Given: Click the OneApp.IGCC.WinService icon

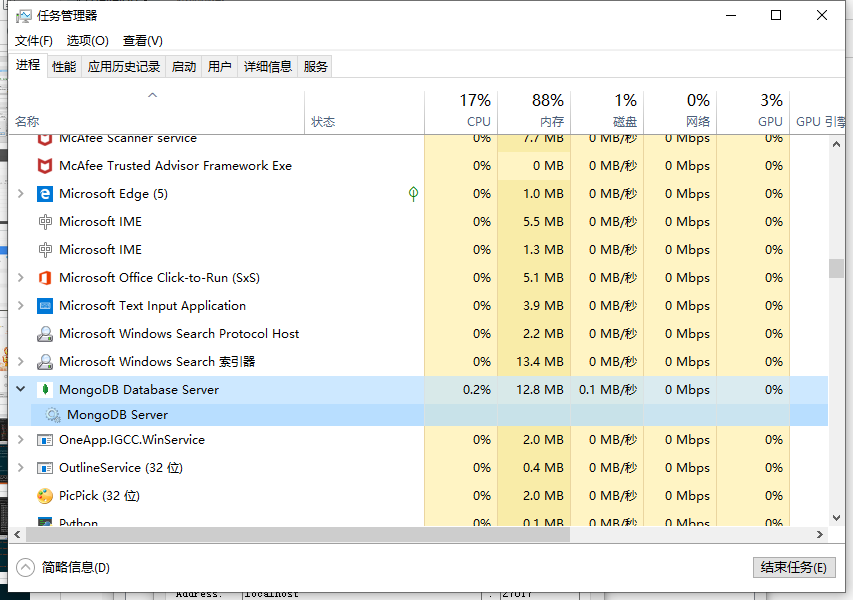Looking at the screenshot, I should (45, 440).
